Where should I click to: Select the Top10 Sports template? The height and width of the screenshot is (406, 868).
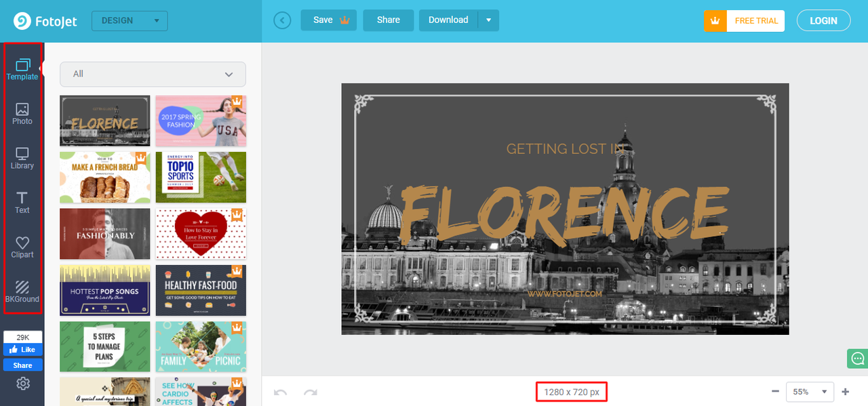click(201, 177)
